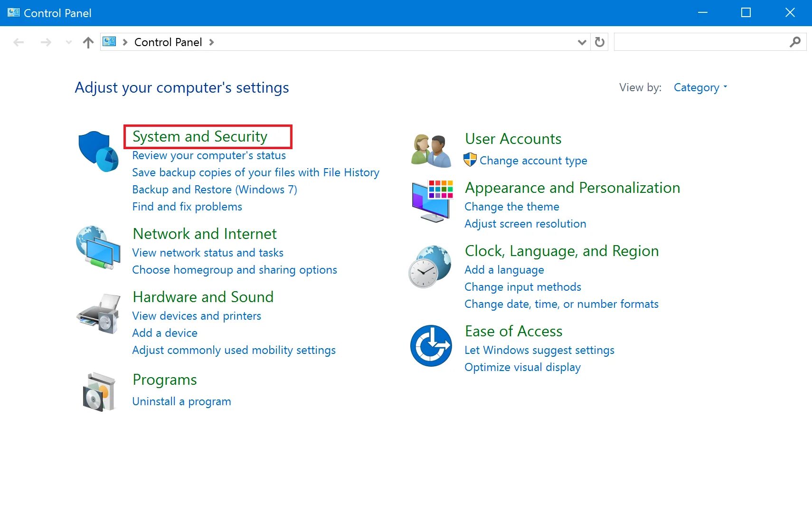Screen dimensions: 812x523
Task: Open Network and Internet category
Action: point(205,234)
